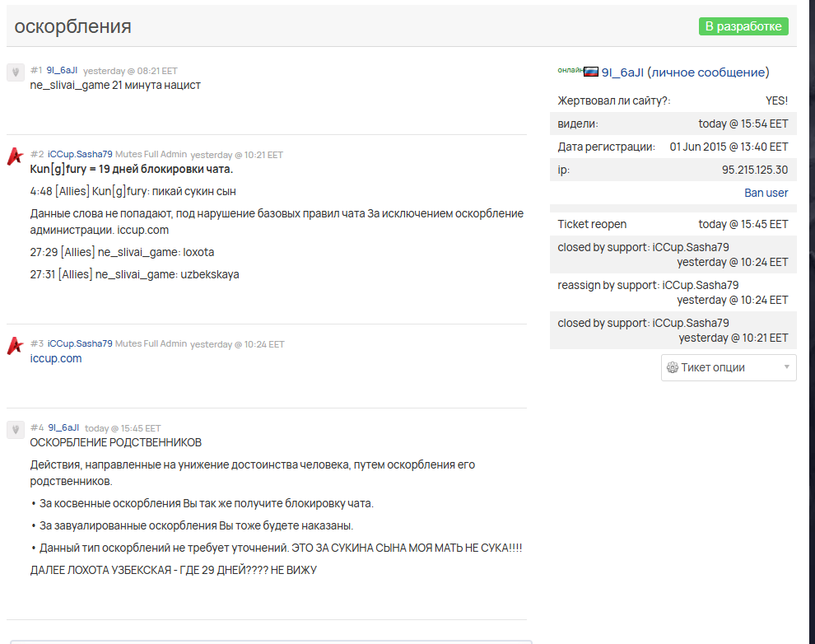Click the видели value today @ 15:54 EET
815x644 pixels.
[x=743, y=124]
